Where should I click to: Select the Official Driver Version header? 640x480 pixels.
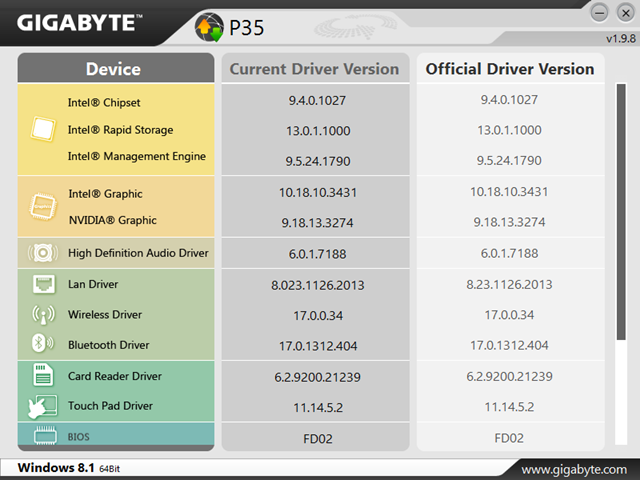(510, 68)
